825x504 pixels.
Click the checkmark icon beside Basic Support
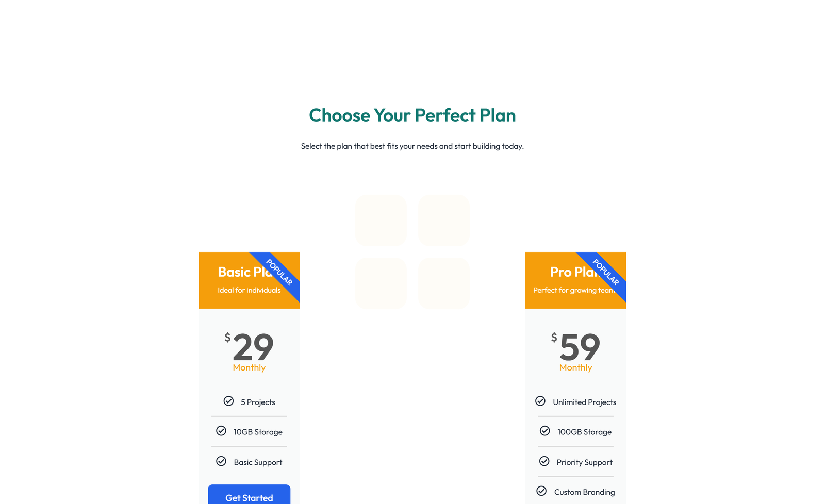pyautogui.click(x=222, y=461)
